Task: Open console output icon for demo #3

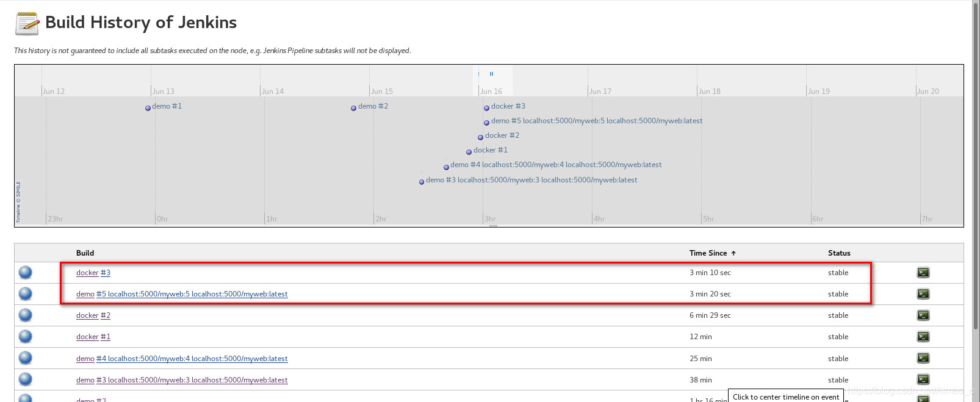Action: pyautogui.click(x=923, y=379)
